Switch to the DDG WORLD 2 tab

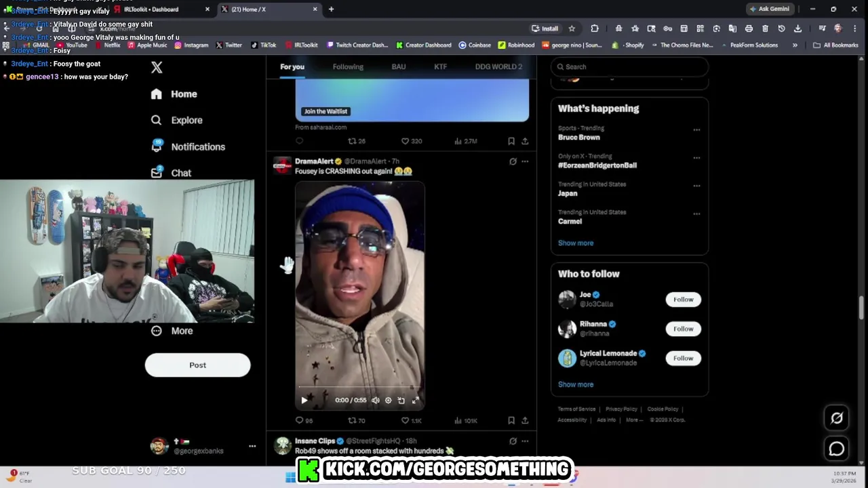click(498, 66)
